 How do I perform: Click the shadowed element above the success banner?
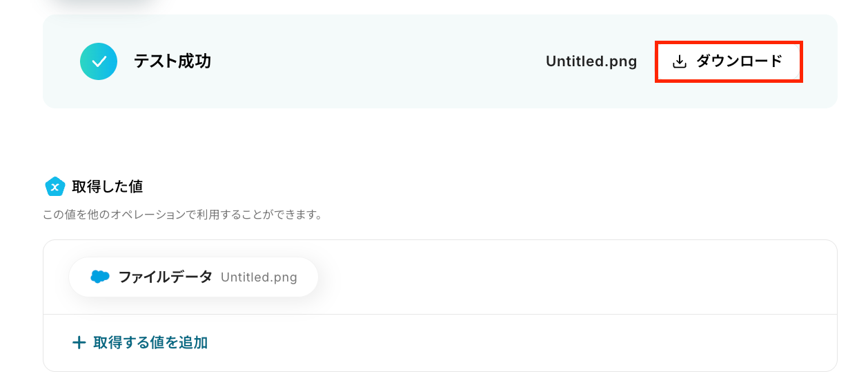pyautogui.click(x=103, y=4)
